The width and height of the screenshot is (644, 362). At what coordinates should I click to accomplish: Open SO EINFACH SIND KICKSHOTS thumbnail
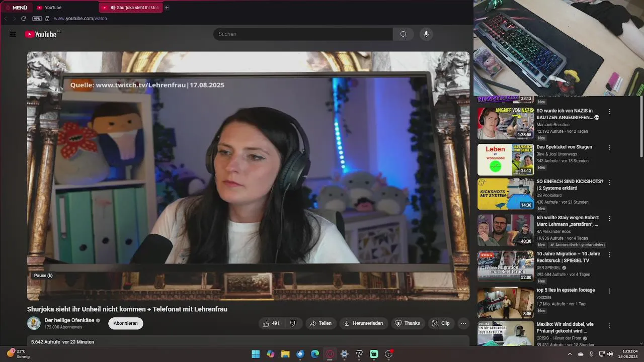[x=506, y=194]
